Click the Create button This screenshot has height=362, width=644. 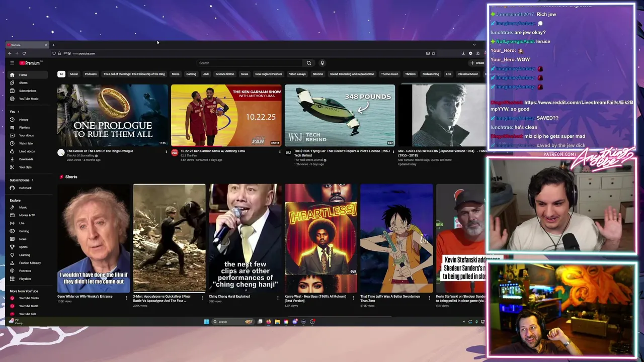click(477, 63)
